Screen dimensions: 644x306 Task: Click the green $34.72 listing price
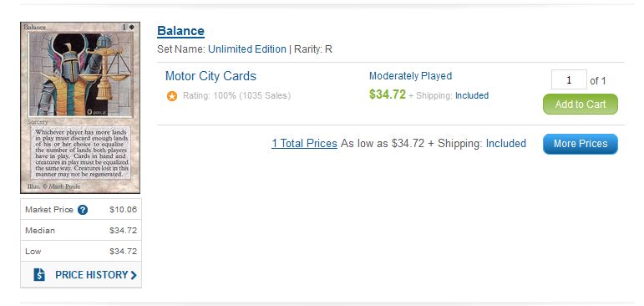(x=388, y=94)
